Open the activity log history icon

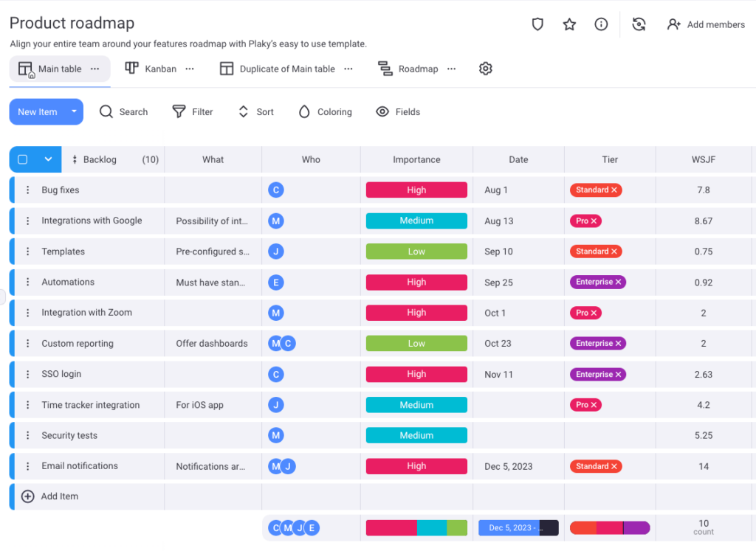click(x=639, y=24)
